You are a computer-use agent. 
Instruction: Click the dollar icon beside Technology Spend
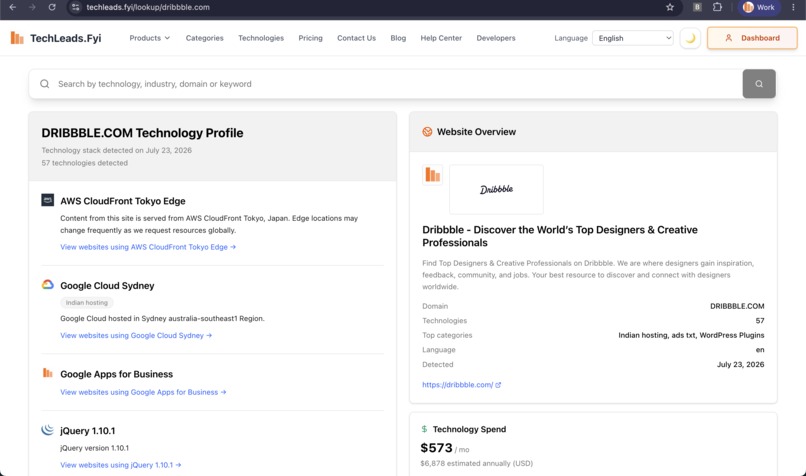424,429
